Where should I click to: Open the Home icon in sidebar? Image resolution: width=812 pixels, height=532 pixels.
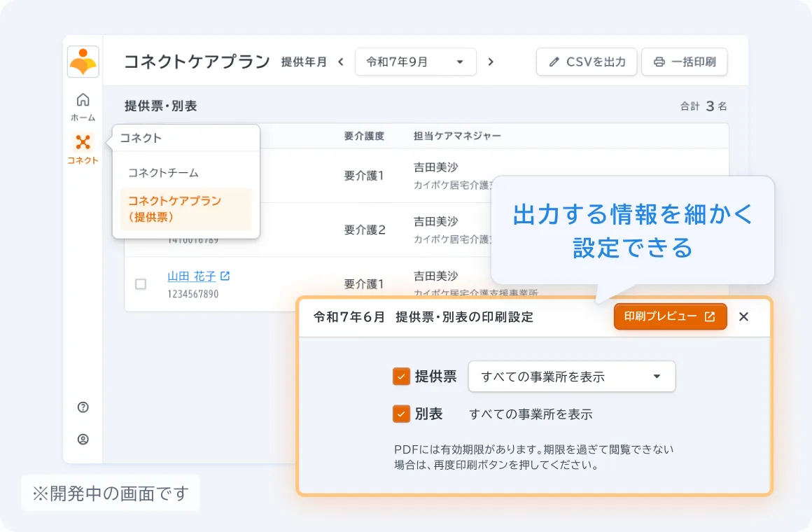pyautogui.click(x=83, y=100)
